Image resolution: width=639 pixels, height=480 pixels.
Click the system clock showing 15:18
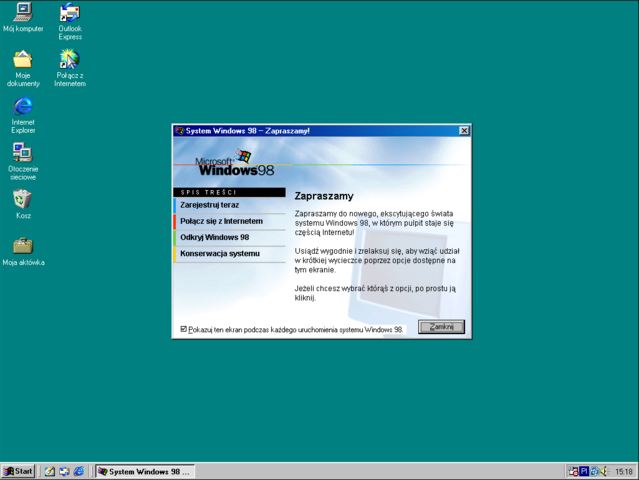point(624,472)
